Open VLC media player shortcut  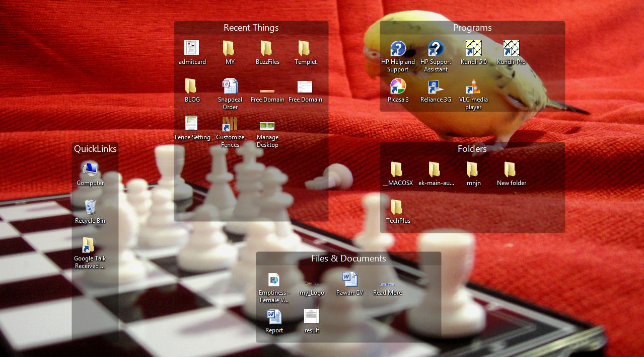pyautogui.click(x=473, y=86)
